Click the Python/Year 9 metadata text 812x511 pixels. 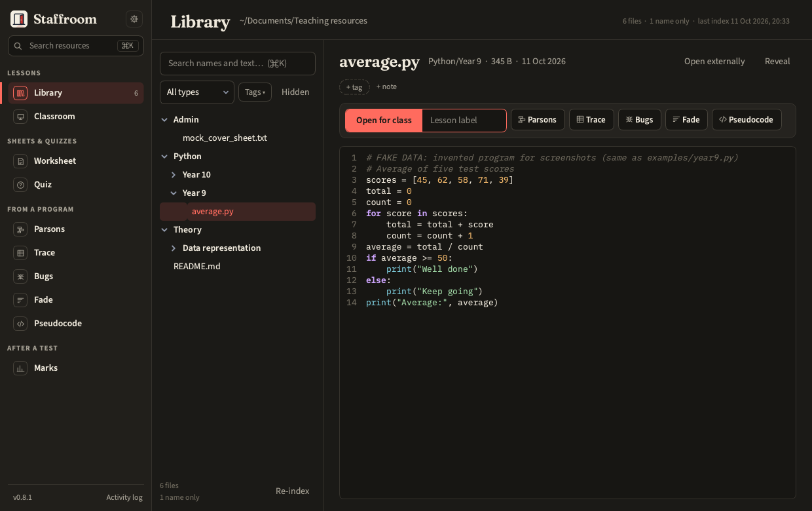tap(454, 62)
